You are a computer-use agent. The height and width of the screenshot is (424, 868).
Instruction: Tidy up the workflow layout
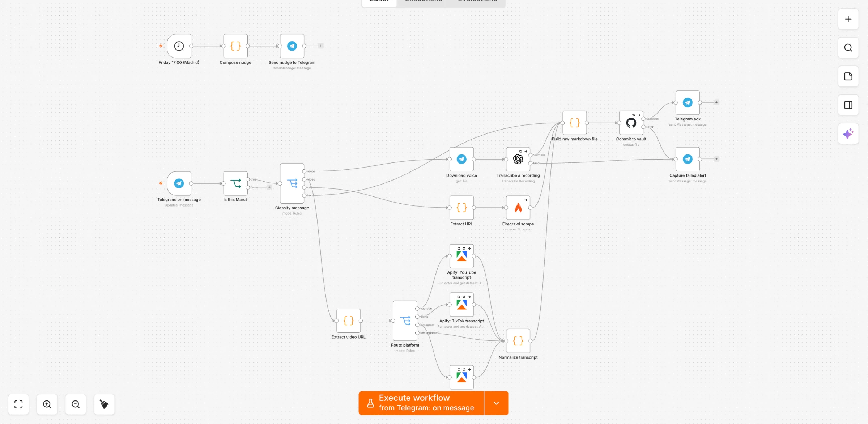pyautogui.click(x=104, y=404)
